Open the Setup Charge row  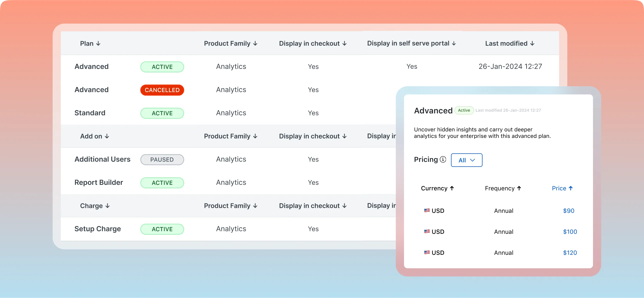coord(98,229)
